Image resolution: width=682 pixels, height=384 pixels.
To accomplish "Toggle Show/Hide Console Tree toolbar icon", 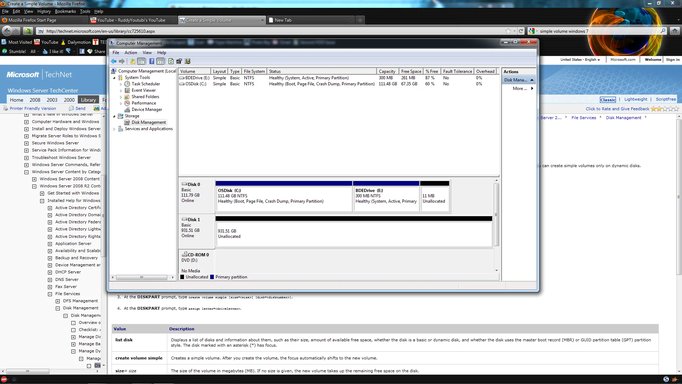I will click(x=141, y=61).
